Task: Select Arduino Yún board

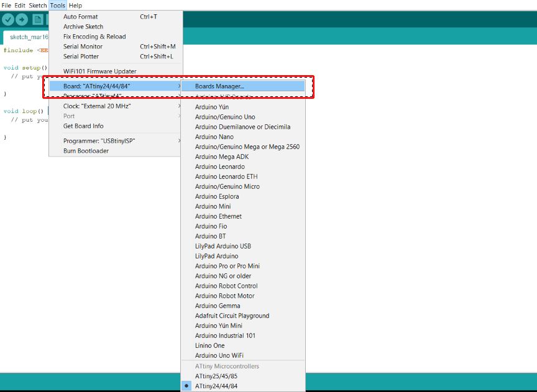Action: (243, 107)
